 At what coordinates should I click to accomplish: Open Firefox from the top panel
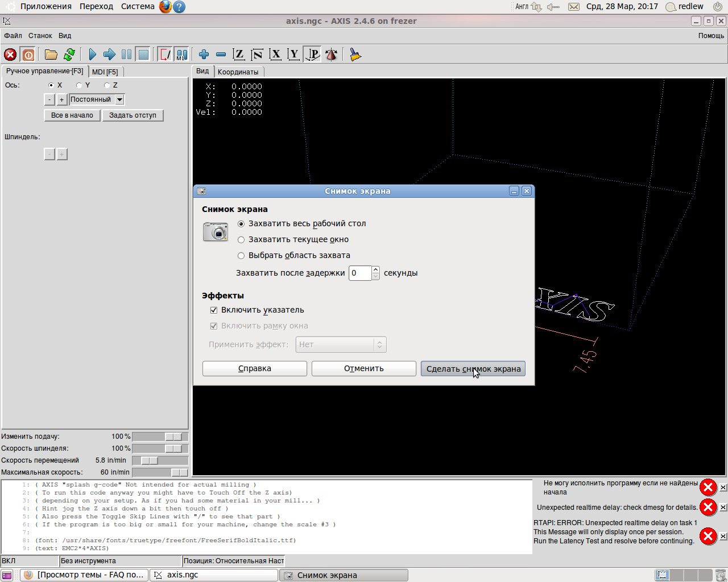166,7
